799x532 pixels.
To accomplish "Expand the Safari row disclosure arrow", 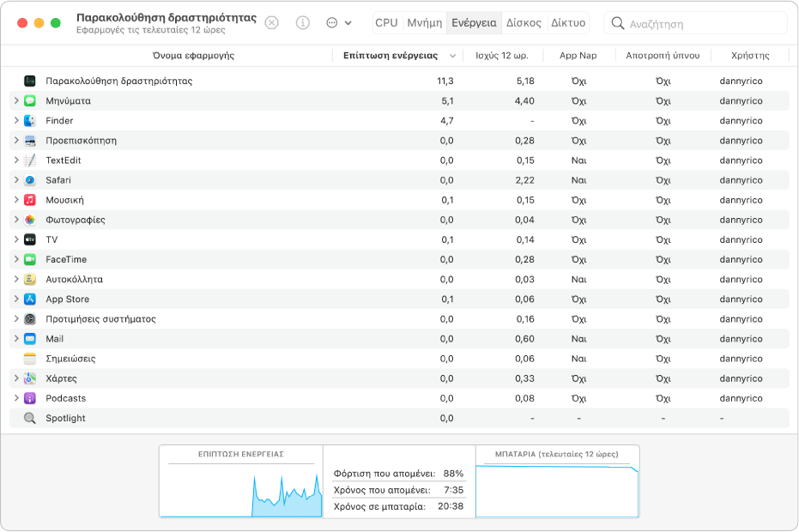I will point(16,180).
